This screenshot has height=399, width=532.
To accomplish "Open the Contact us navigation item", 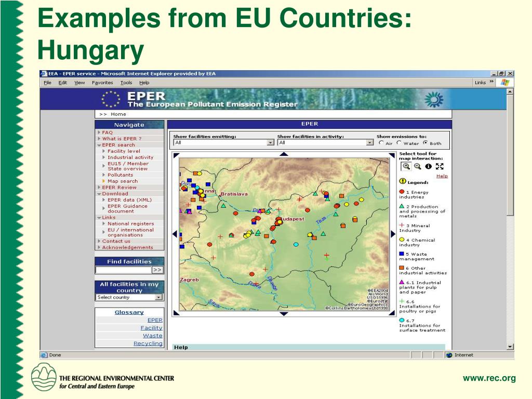I will pos(116,241).
